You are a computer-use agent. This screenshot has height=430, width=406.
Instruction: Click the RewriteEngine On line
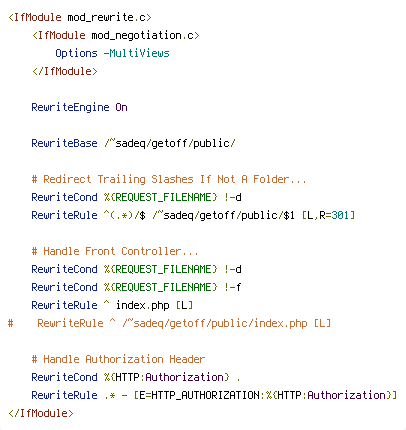(79, 107)
